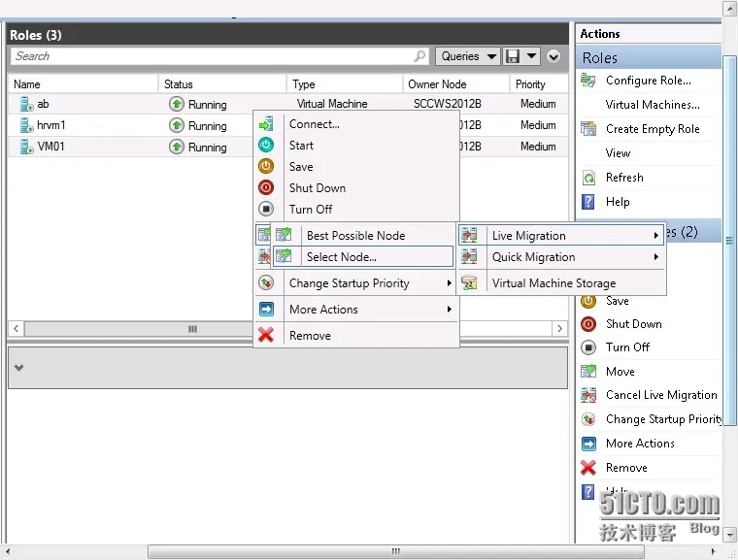Click the VM01 virtual machine icon
Viewport: 738px width, 560px height.
(x=26, y=147)
